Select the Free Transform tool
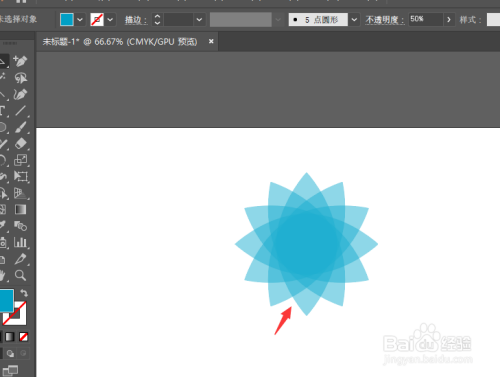The width and height of the screenshot is (500, 377). point(20,176)
